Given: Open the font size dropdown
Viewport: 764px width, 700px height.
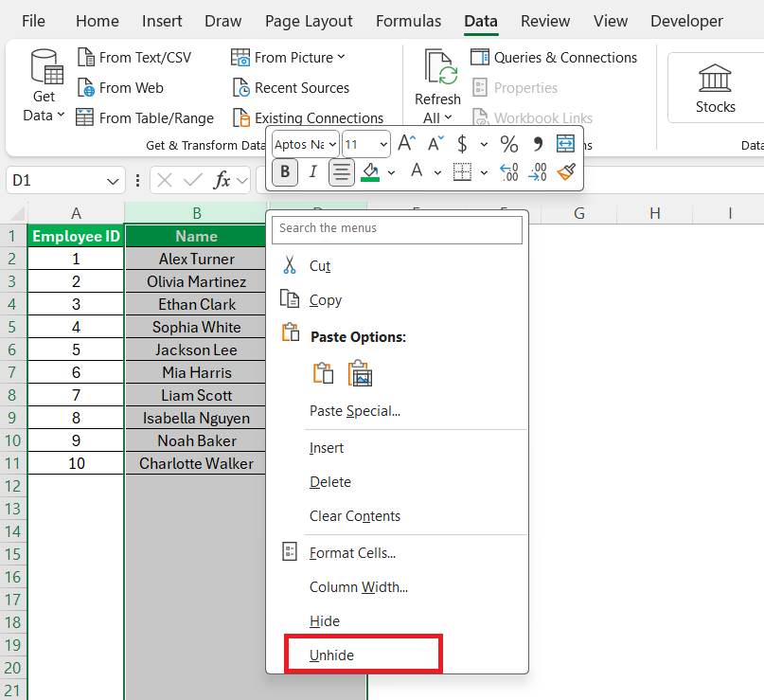Looking at the screenshot, I should tap(383, 144).
